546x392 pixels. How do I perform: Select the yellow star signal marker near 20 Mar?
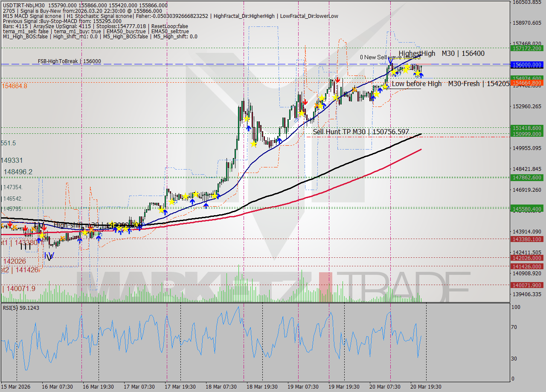(x=406, y=69)
